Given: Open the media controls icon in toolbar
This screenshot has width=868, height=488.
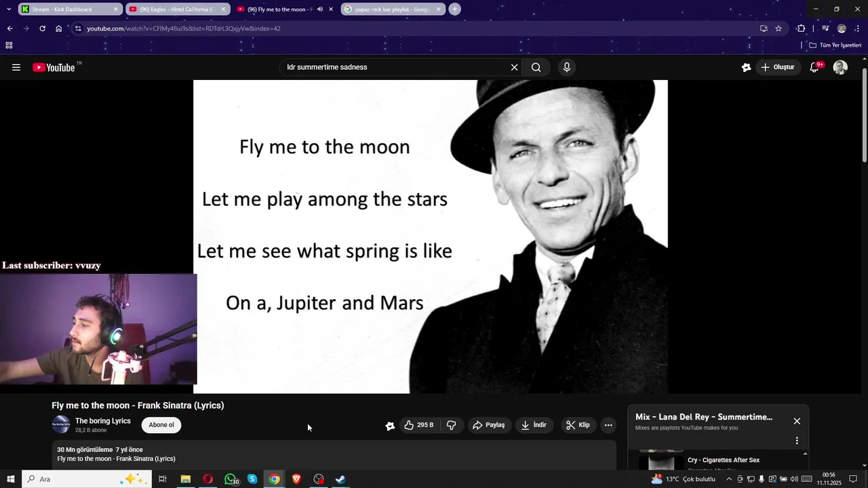Looking at the screenshot, I should 825,28.
